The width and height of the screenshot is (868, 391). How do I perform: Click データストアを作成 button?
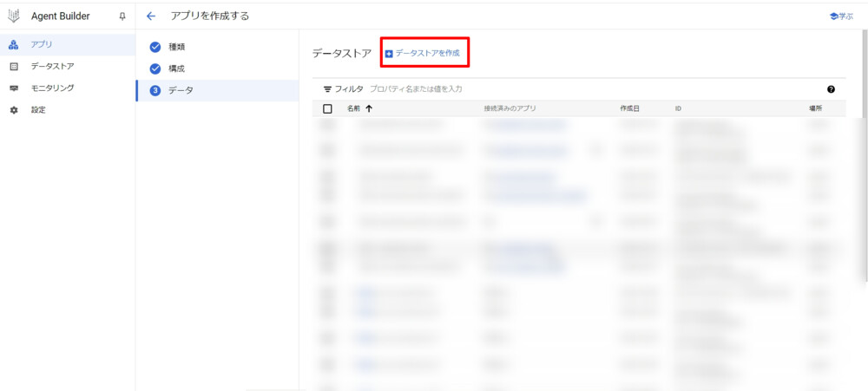tap(423, 53)
